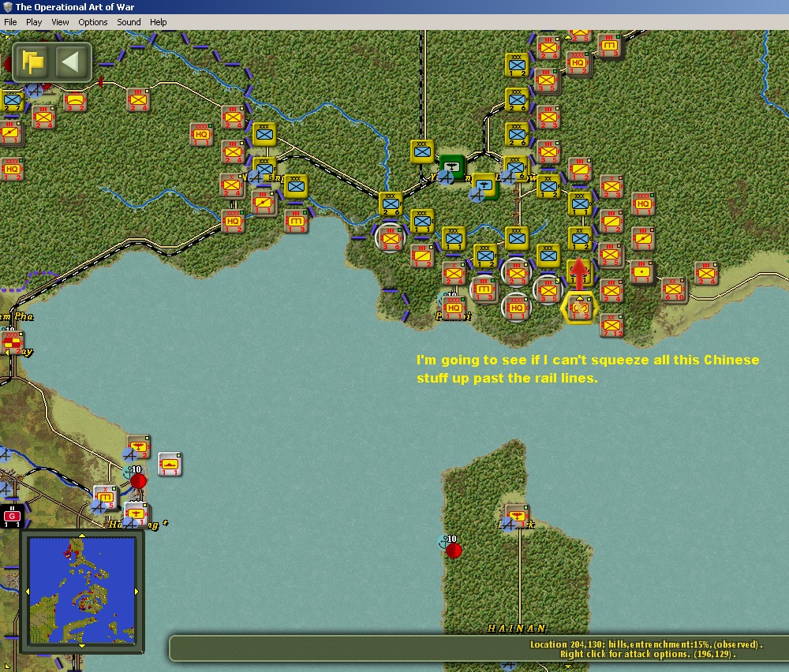This screenshot has height=672, width=789.
Task: Select the yellow air unit with blue plane
Action: pos(484,186)
